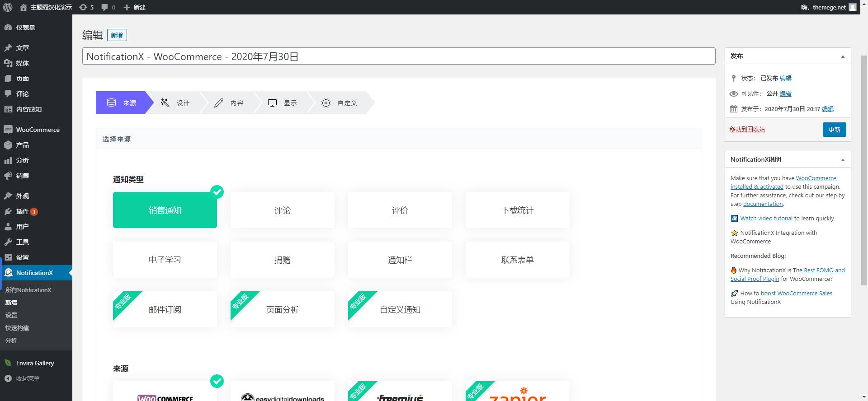Open the updates icon showing 5
This screenshot has width=868, height=401.
tap(86, 7)
